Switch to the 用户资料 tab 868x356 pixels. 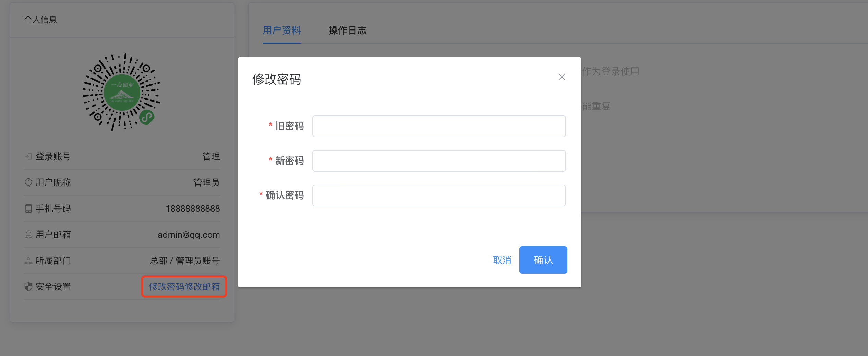pos(281,31)
